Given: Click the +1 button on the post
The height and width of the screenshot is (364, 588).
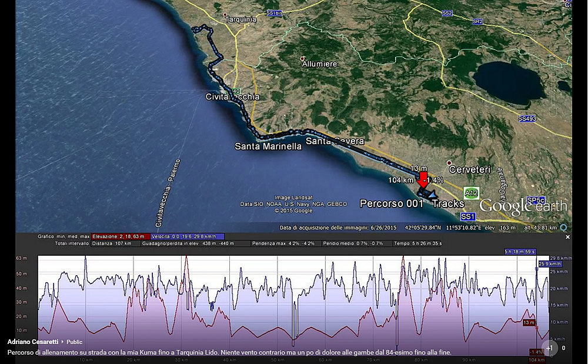Looking at the screenshot, I should (x=549, y=348).
